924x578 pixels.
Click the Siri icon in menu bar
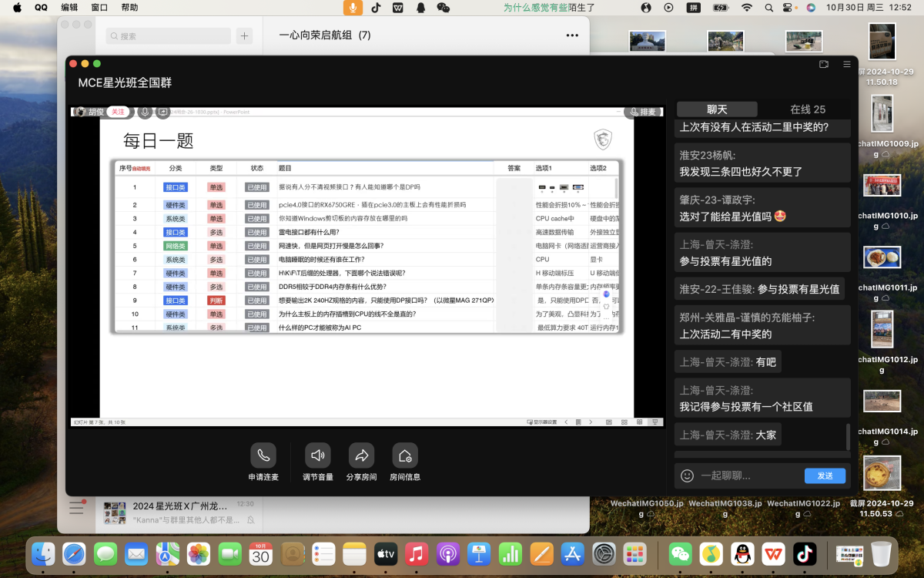point(811,7)
